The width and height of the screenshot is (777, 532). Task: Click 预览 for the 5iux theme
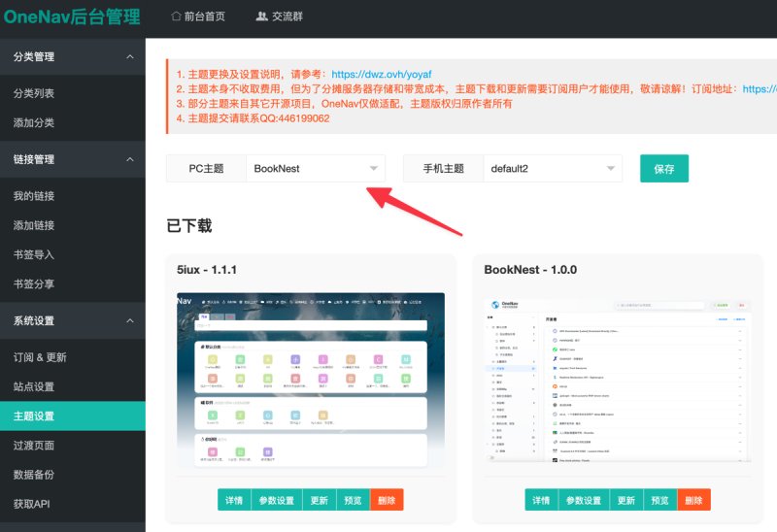(353, 500)
